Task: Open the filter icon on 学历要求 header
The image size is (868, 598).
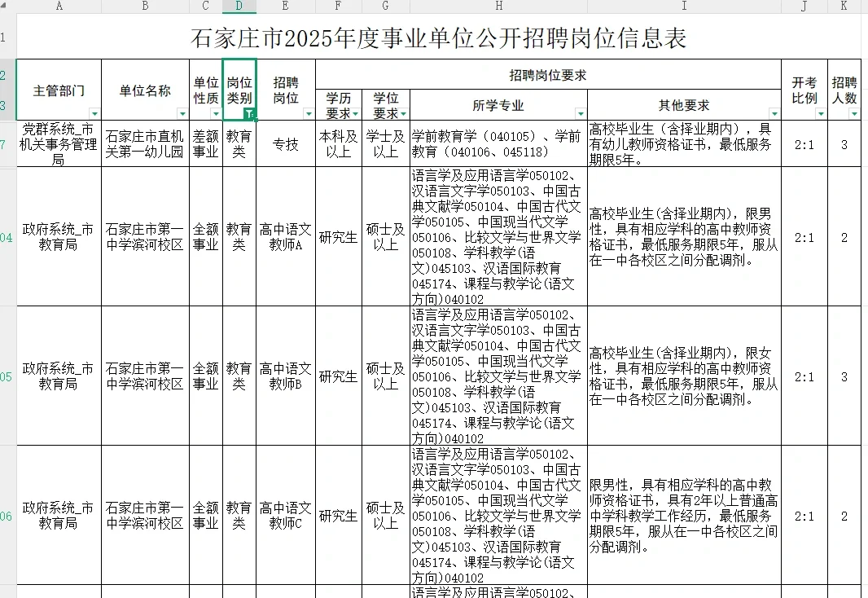Action: (x=353, y=112)
